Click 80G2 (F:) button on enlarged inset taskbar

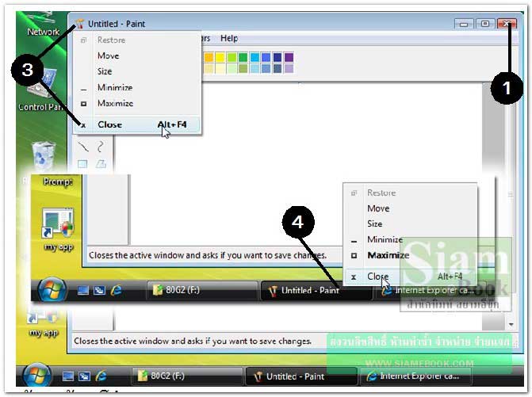tap(202, 290)
